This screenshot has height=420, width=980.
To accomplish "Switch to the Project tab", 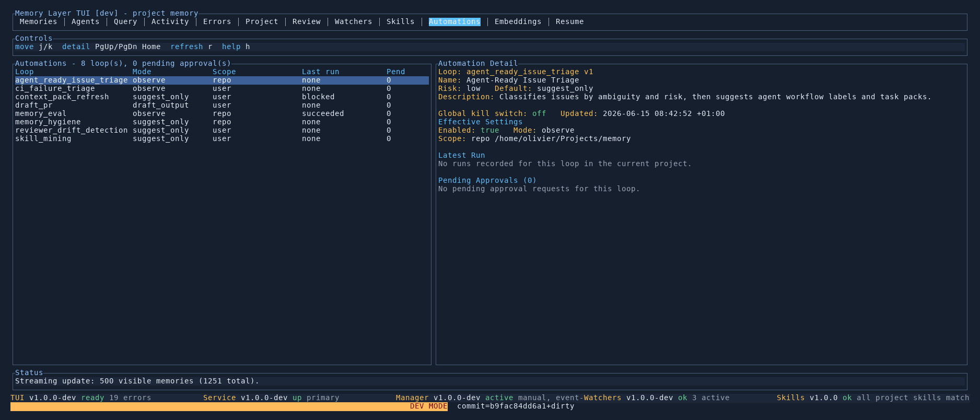I will (262, 21).
